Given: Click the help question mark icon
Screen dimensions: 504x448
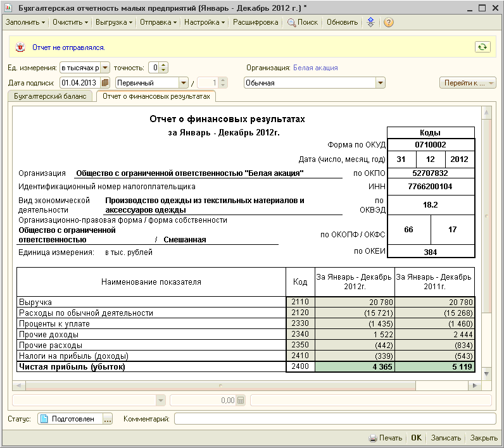Looking at the screenshot, I should pos(389,22).
